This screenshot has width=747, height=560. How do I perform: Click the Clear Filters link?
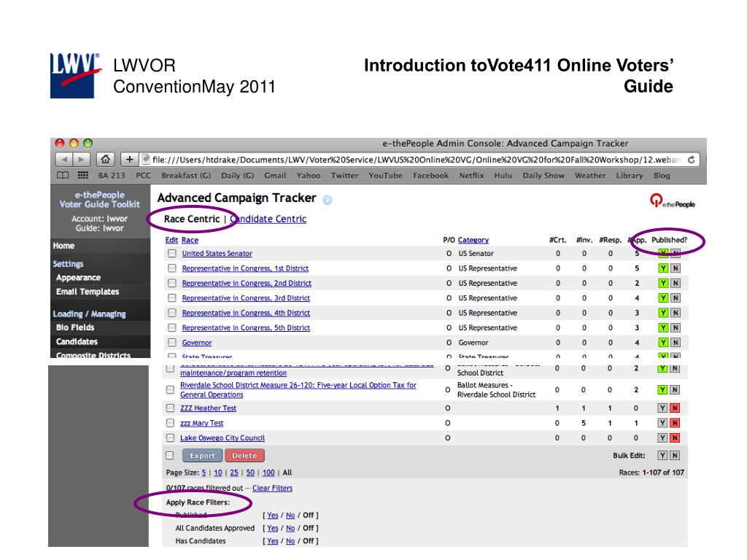pos(273,488)
